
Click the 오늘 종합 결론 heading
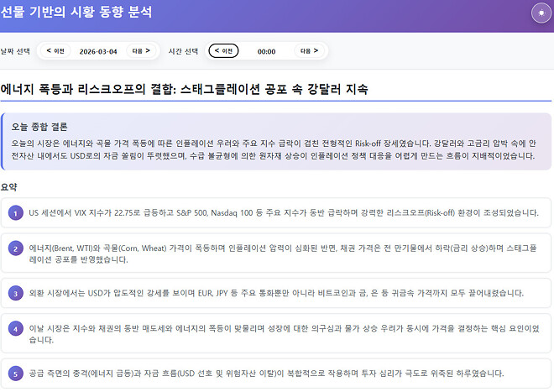pos(39,127)
